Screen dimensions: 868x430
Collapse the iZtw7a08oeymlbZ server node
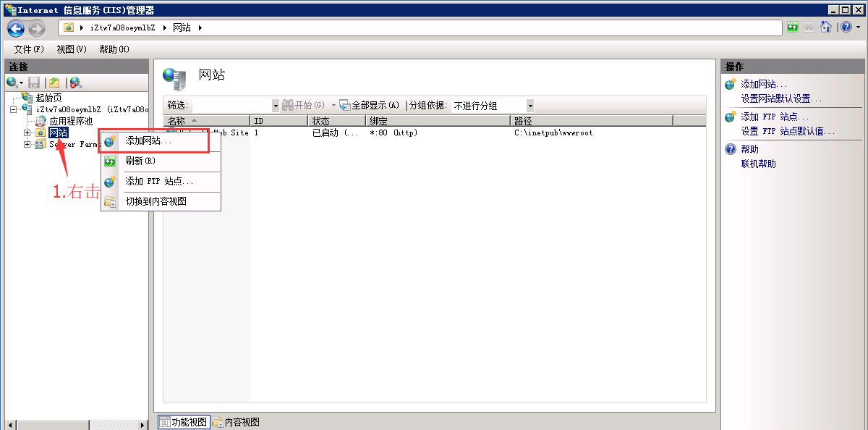pos(14,109)
